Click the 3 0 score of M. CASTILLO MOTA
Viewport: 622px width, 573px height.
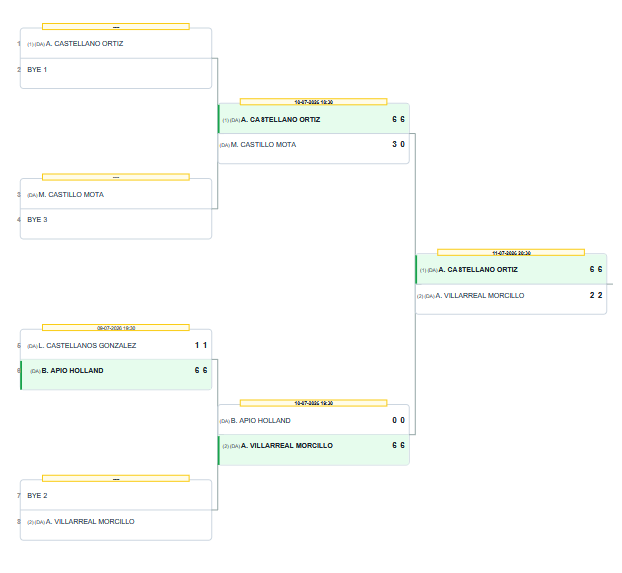tap(398, 144)
